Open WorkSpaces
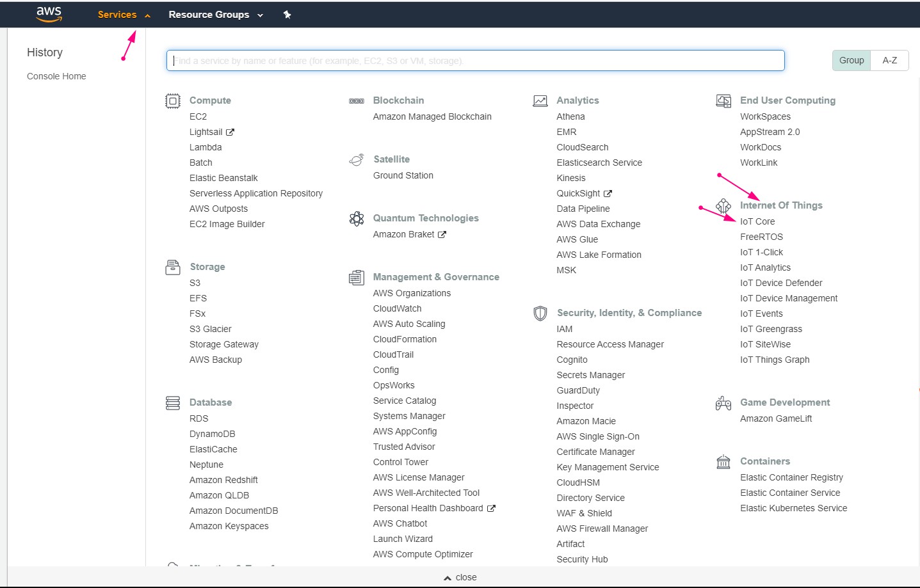 click(765, 116)
